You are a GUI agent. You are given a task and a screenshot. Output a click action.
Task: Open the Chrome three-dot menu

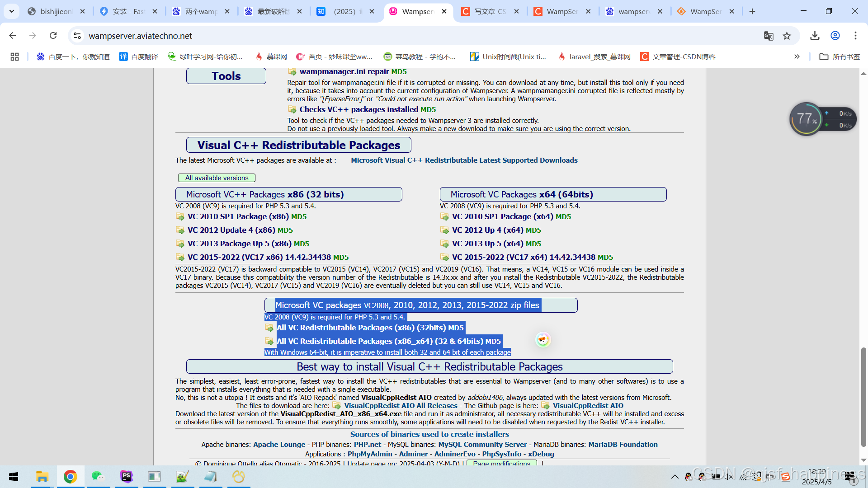(x=855, y=36)
